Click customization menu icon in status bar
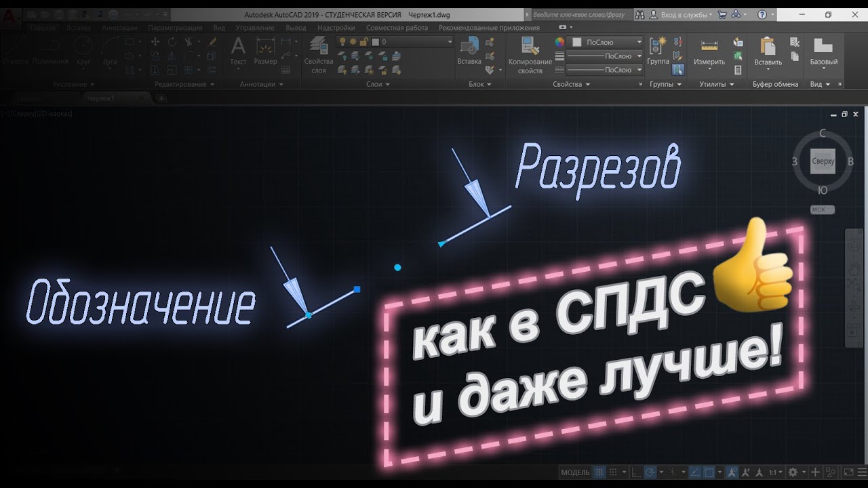Screen dimensions: 868x488 tap(862, 472)
